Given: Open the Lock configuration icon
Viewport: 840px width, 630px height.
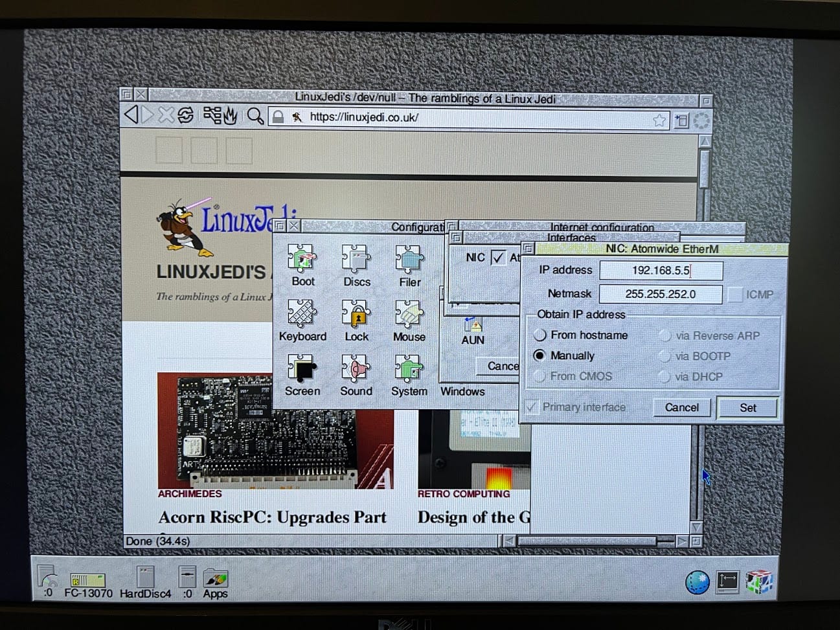Looking at the screenshot, I should 356,315.
